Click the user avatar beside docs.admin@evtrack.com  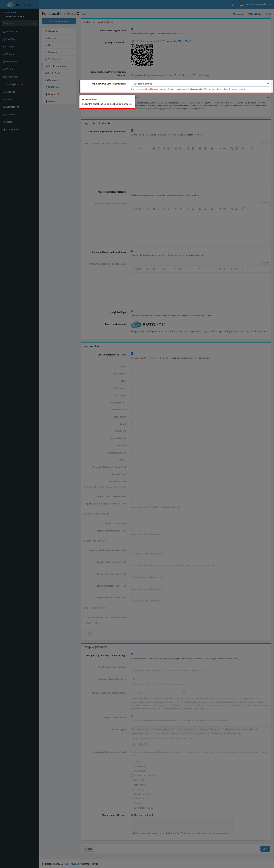point(241,4)
